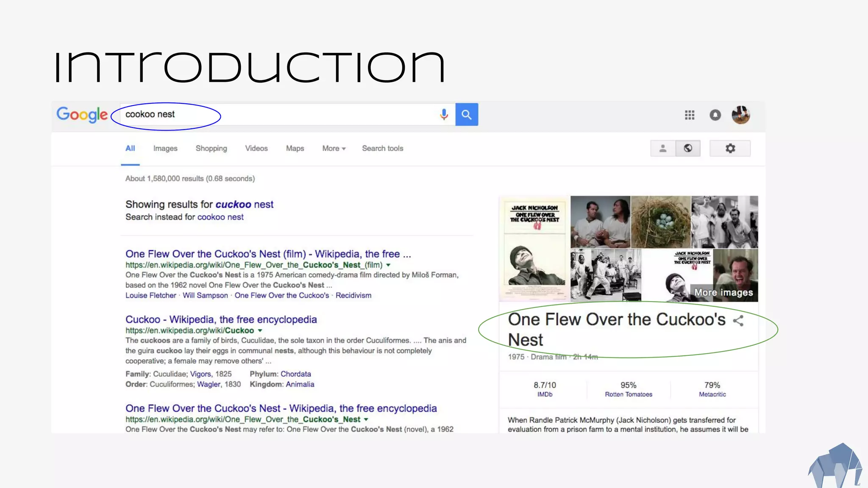Expand the More dropdown menu
This screenshot has height=488, width=868.
334,148
